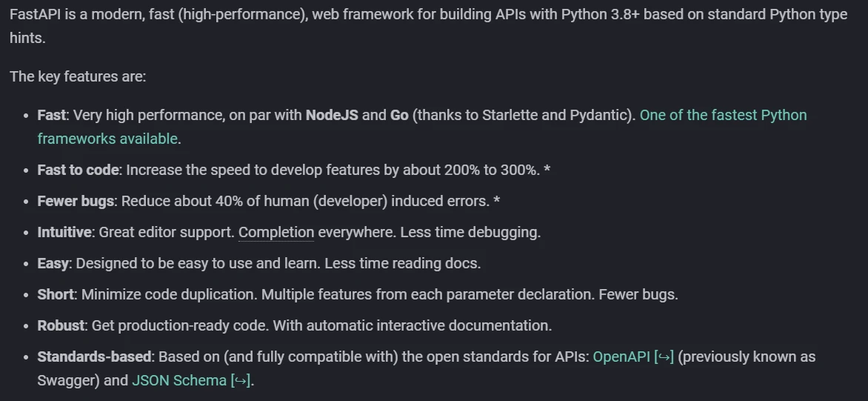Click the dotted-underlined Completion term
This screenshot has height=401, width=868.
pyautogui.click(x=276, y=233)
